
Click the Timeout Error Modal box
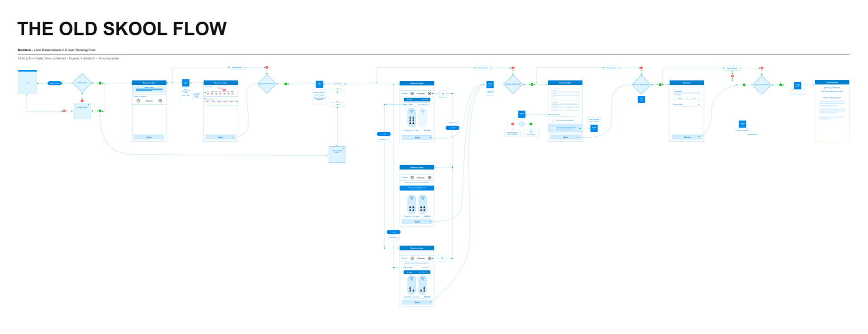[337, 155]
